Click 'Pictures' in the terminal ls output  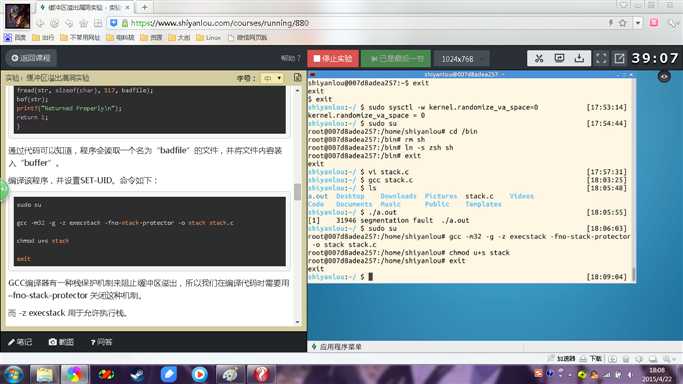[x=441, y=196]
